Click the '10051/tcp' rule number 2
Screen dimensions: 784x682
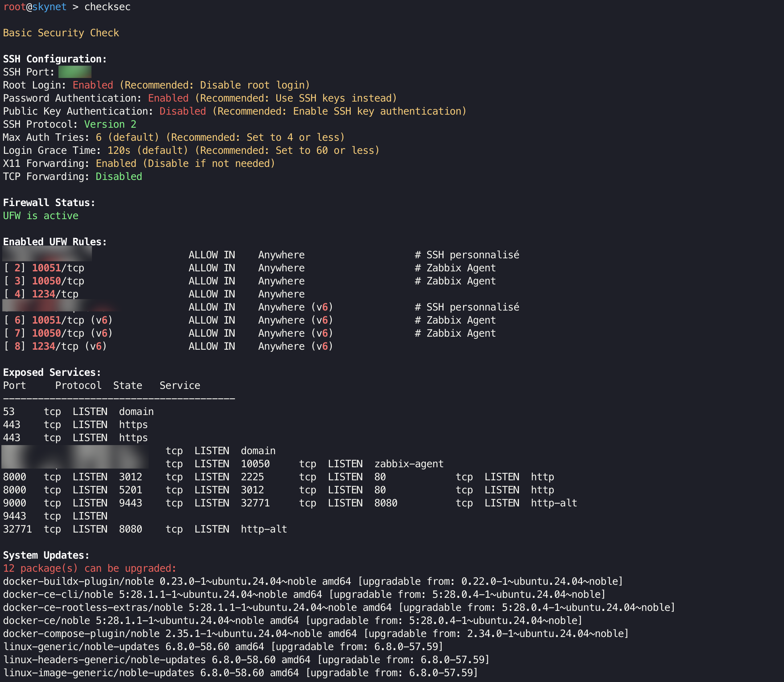click(58, 268)
